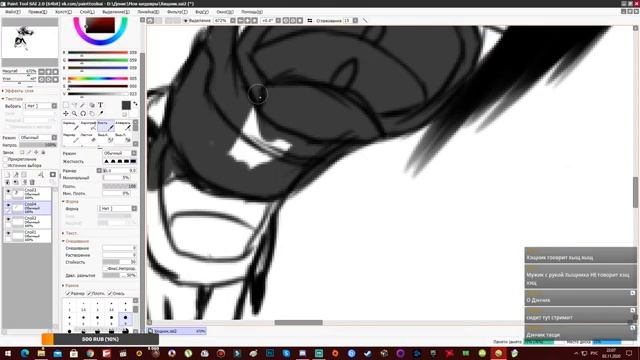Select the Lasso tool
This screenshot has width=640, height=360.
[74, 105]
